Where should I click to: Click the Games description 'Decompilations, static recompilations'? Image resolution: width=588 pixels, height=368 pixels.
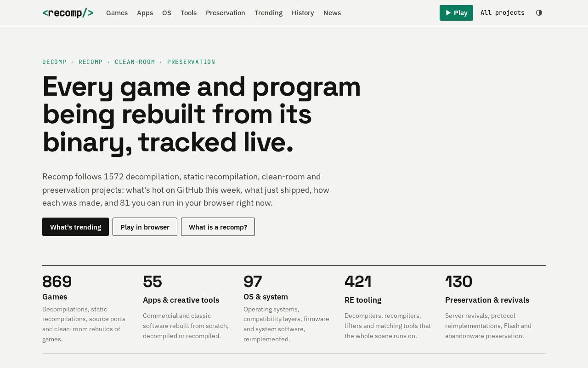pos(84,324)
